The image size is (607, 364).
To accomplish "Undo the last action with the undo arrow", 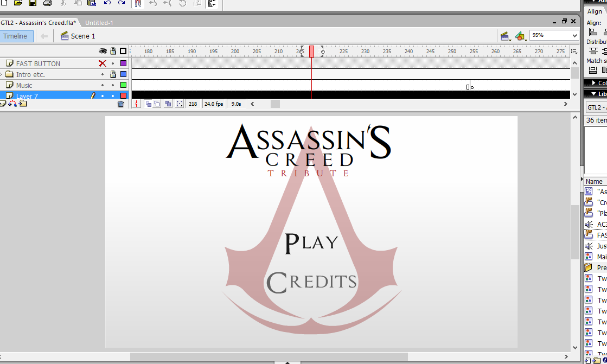I will pyautogui.click(x=107, y=3).
